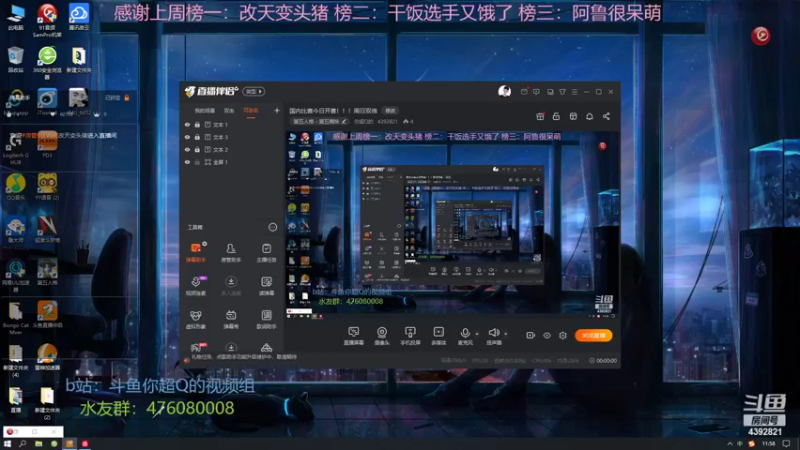Click the orange 关闭直播 button
800x450 pixels.
pyautogui.click(x=593, y=335)
